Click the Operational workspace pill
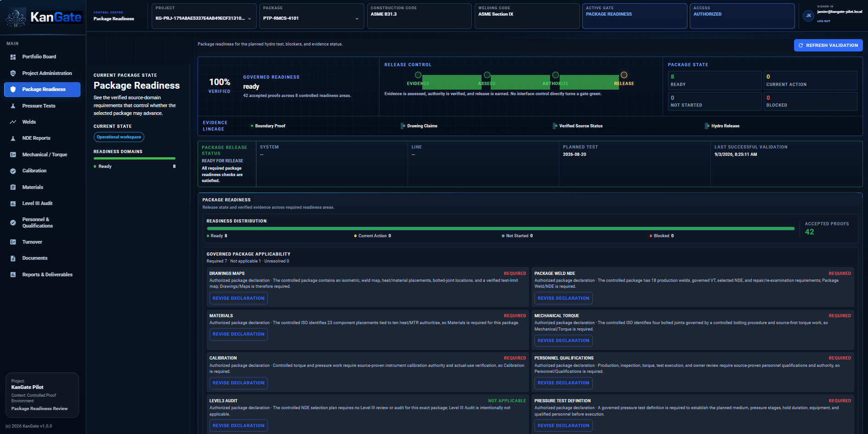 pos(119,137)
